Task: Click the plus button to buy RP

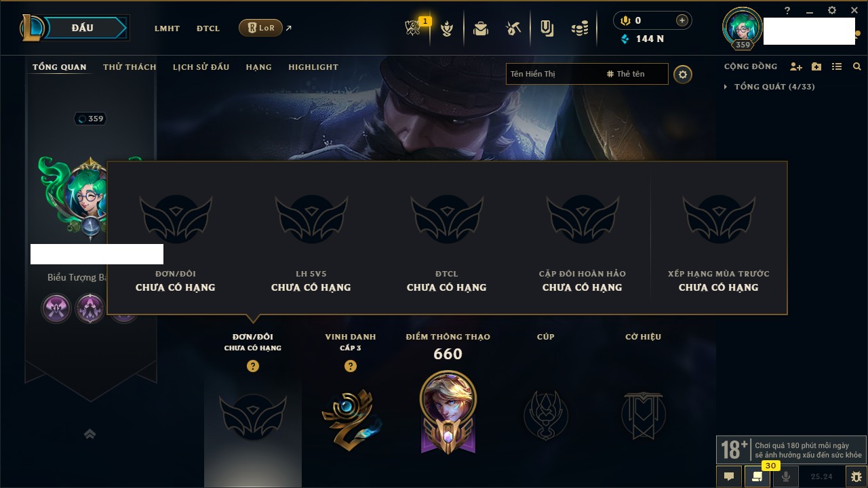Action: (682, 20)
